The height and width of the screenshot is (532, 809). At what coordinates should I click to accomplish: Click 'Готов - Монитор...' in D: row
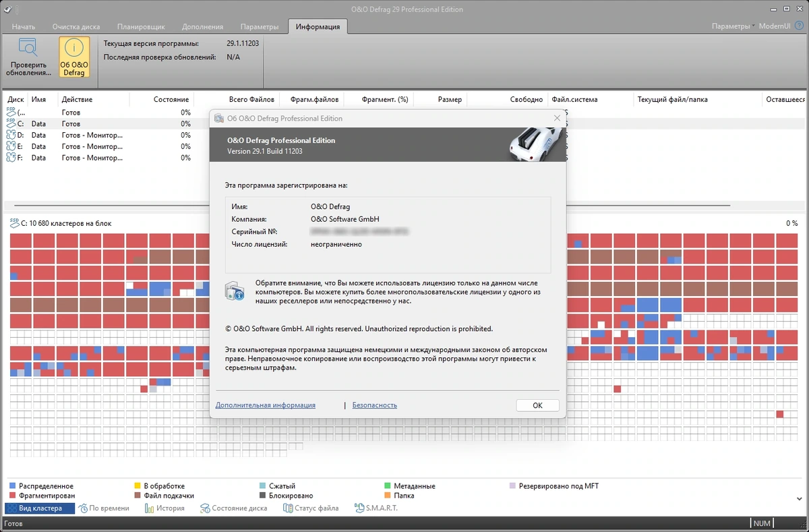click(92, 135)
